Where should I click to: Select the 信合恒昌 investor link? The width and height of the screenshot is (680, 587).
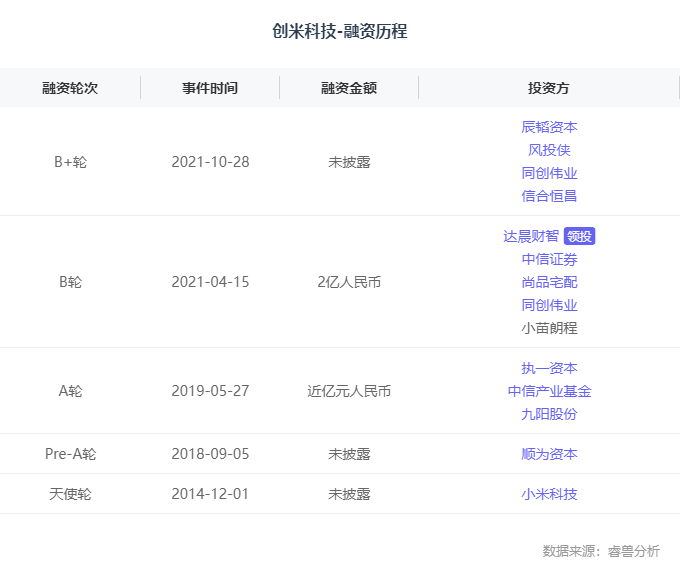549,196
